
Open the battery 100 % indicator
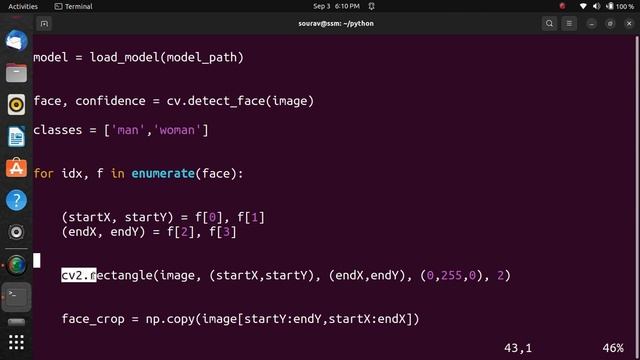[620, 7]
